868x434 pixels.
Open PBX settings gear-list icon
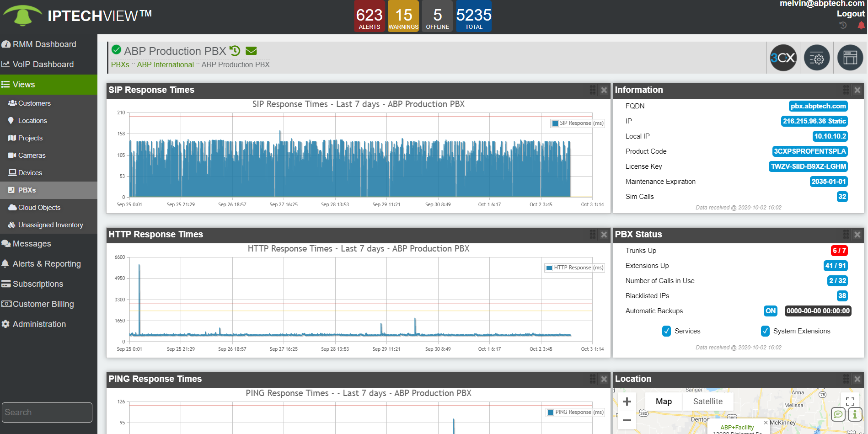[x=817, y=58]
